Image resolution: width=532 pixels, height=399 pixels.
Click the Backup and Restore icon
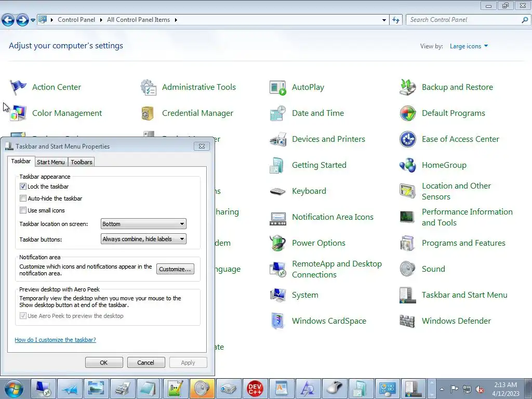[407, 87]
